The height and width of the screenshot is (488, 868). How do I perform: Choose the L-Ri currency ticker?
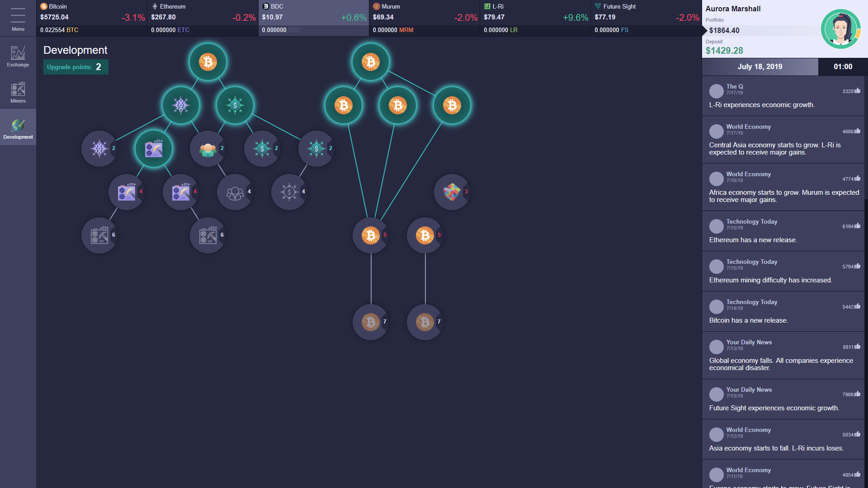point(535,18)
